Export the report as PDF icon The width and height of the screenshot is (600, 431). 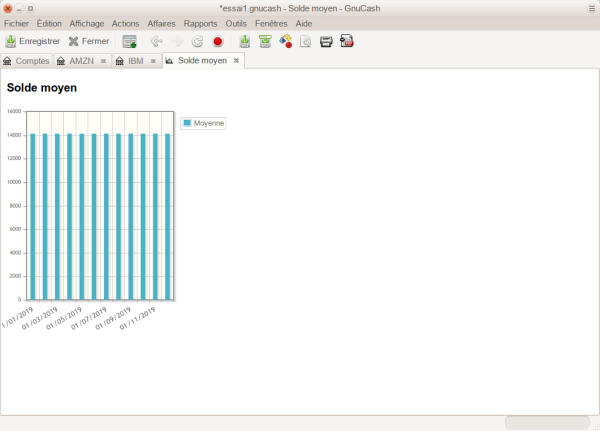[346, 42]
